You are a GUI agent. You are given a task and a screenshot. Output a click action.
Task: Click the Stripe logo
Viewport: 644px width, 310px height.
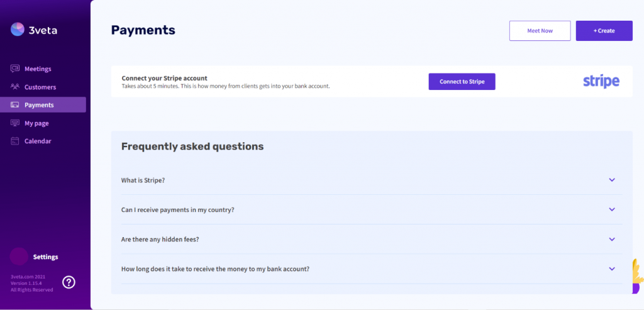(x=601, y=82)
